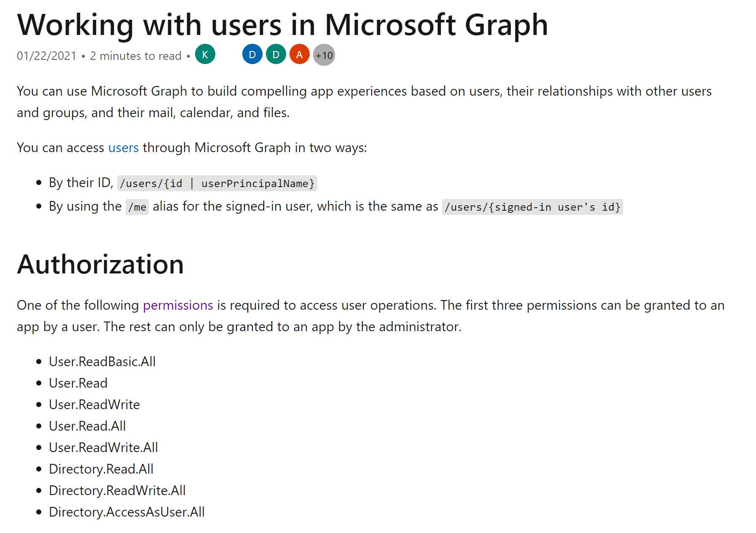The image size is (756, 533).
Task: Click the User.Read.All permission item
Action: pyautogui.click(x=88, y=426)
